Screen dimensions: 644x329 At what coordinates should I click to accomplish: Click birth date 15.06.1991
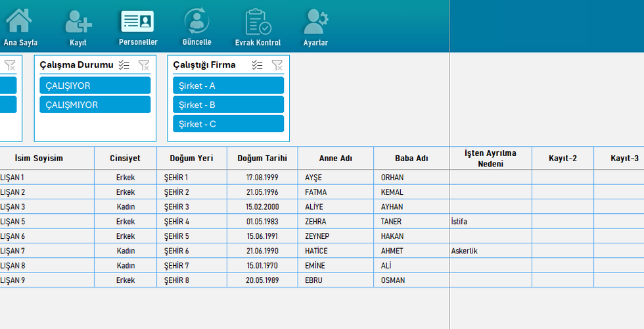(262, 236)
